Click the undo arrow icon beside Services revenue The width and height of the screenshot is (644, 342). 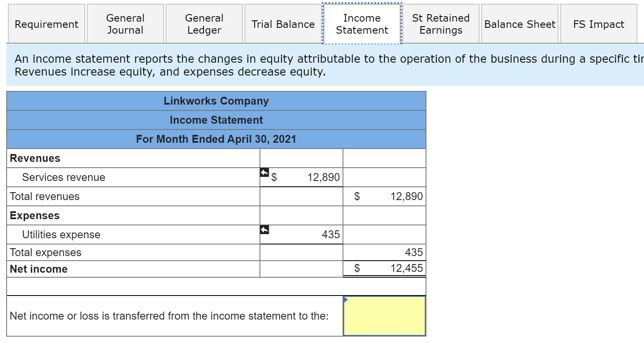coord(264,172)
